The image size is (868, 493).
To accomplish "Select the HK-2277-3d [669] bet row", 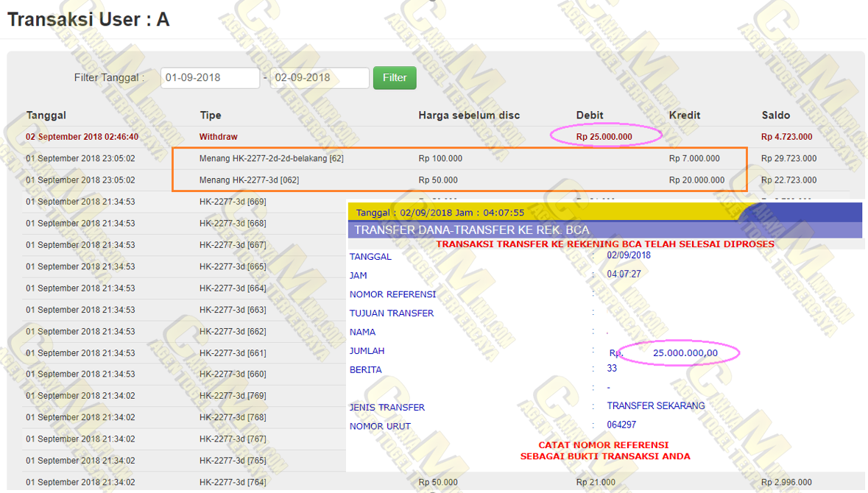I will pyautogui.click(x=233, y=202).
